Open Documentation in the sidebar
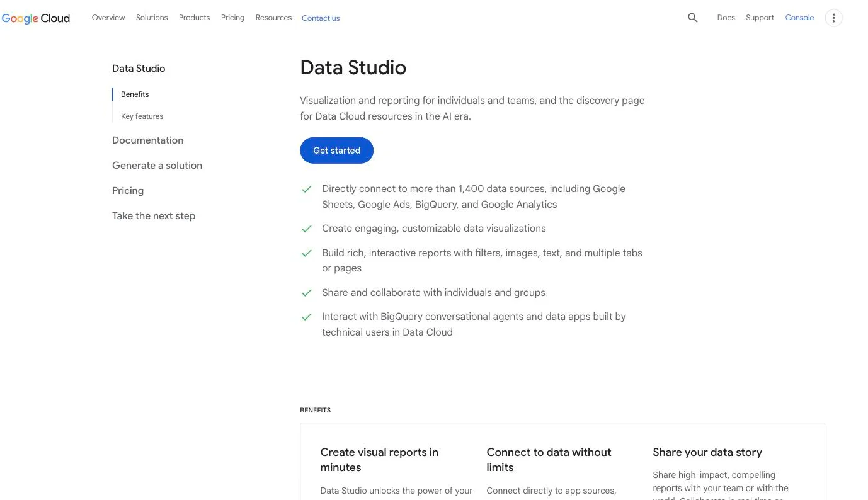 [147, 140]
